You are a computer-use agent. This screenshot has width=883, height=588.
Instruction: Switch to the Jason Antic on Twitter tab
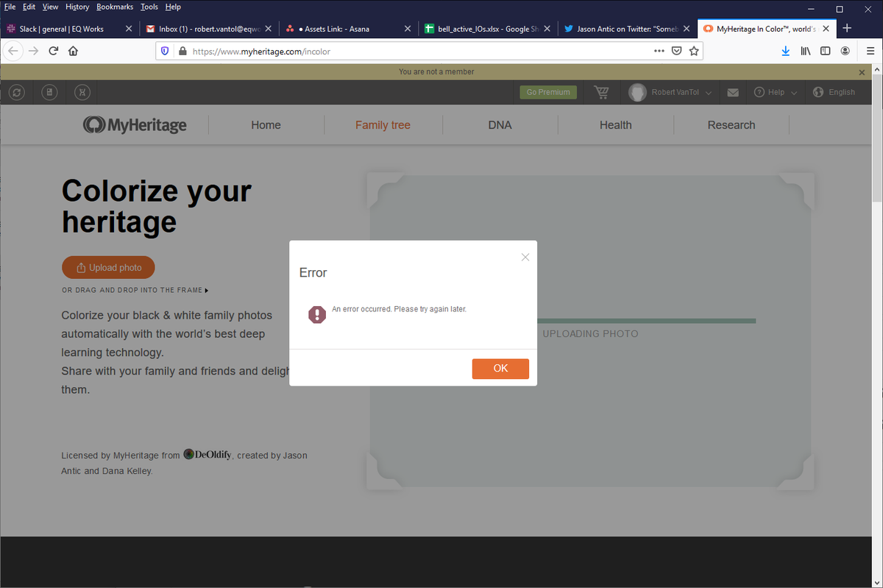click(x=626, y=29)
